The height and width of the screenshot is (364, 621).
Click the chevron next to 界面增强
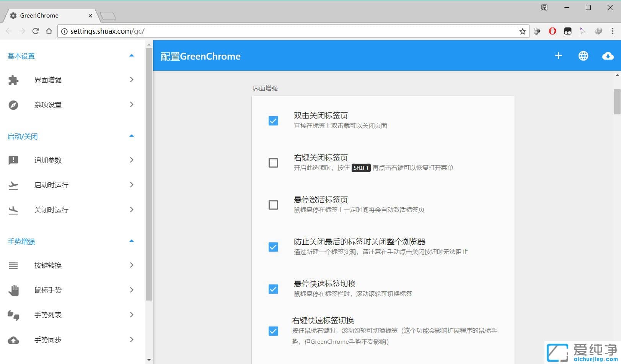(x=132, y=80)
